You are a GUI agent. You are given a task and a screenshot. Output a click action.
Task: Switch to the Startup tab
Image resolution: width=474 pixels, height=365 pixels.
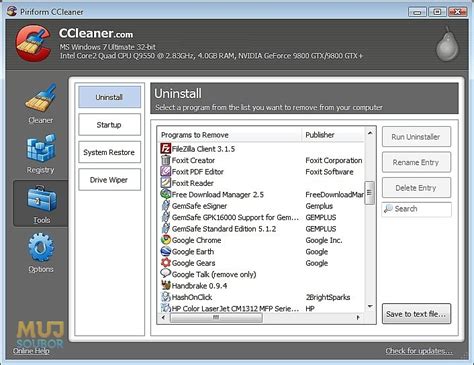point(109,125)
